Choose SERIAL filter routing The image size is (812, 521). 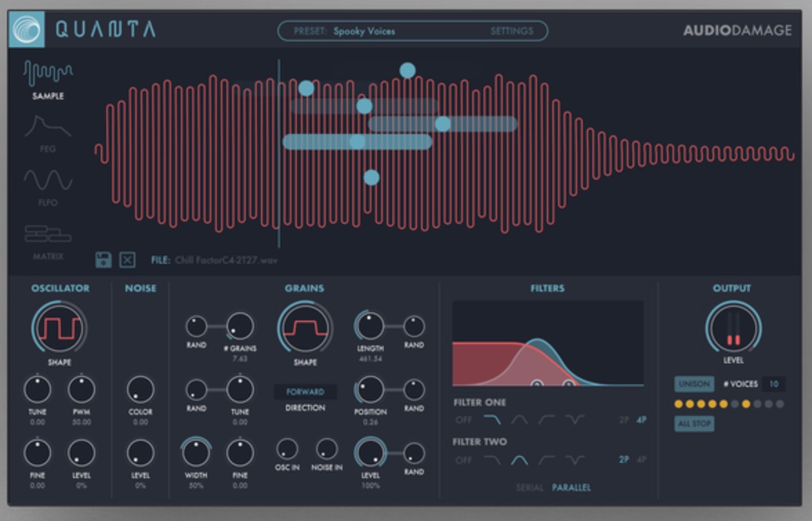pos(530,488)
